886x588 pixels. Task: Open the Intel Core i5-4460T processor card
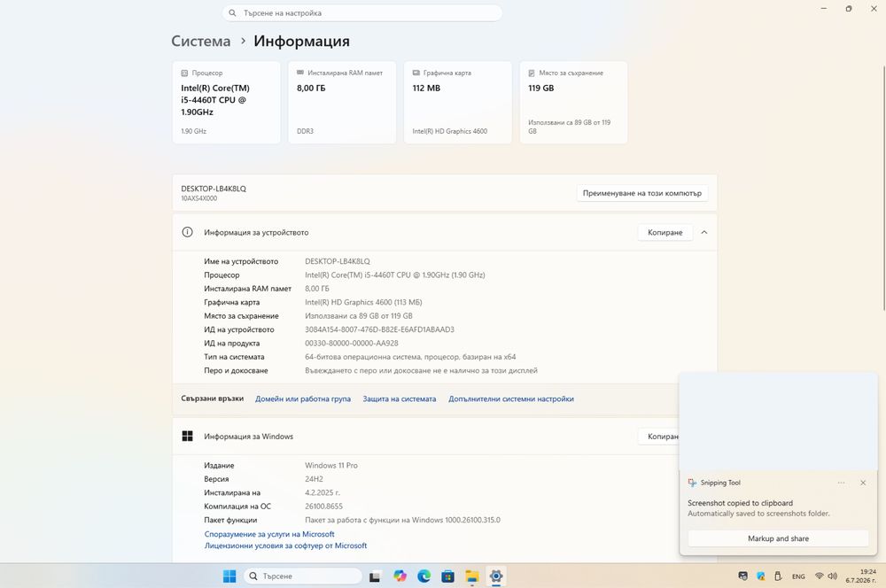[x=227, y=102]
